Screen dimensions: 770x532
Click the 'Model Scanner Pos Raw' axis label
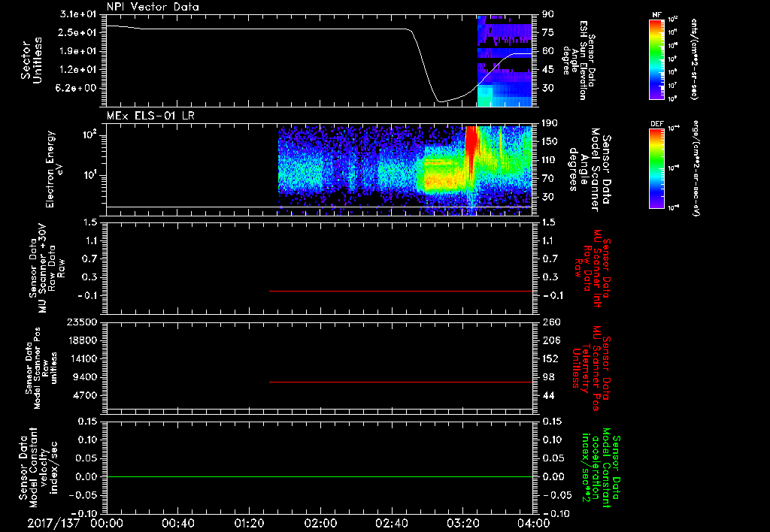41,368
